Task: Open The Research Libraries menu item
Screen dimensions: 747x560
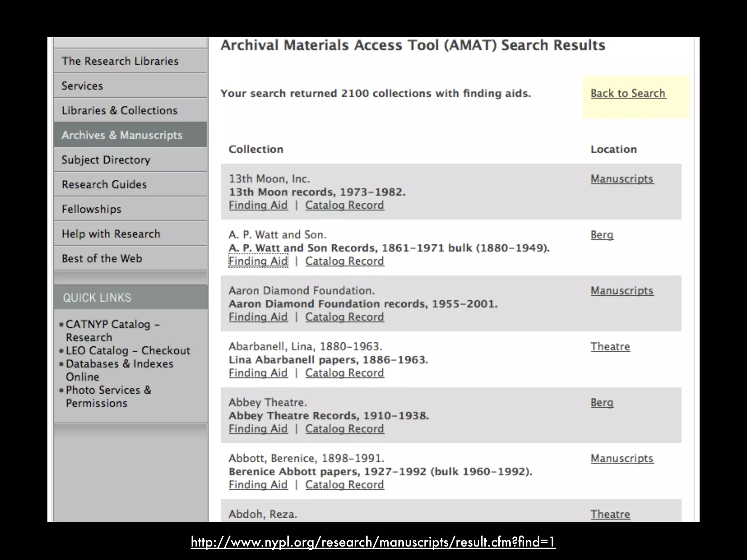Action: click(131, 61)
